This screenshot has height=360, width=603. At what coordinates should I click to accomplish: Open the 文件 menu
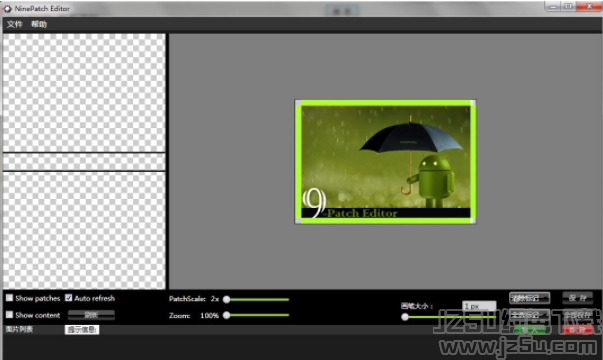coord(15,24)
